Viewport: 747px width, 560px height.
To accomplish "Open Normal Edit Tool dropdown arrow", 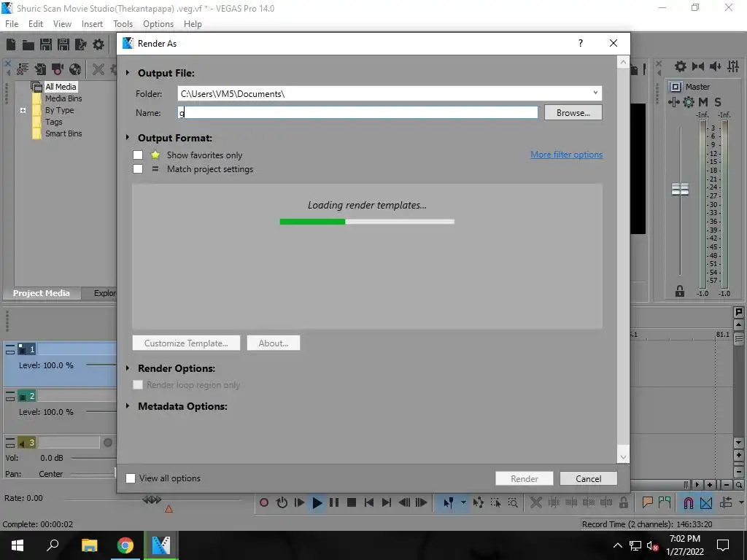I will coord(463,502).
